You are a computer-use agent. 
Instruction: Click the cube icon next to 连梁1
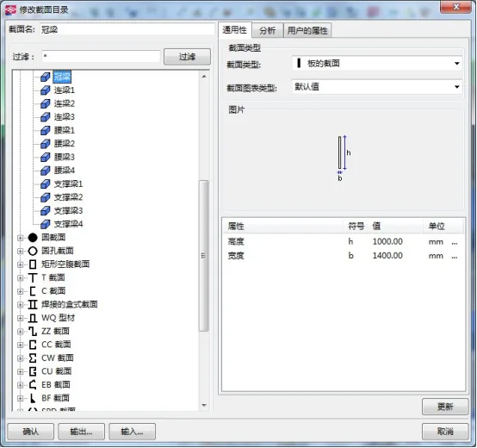[46, 90]
